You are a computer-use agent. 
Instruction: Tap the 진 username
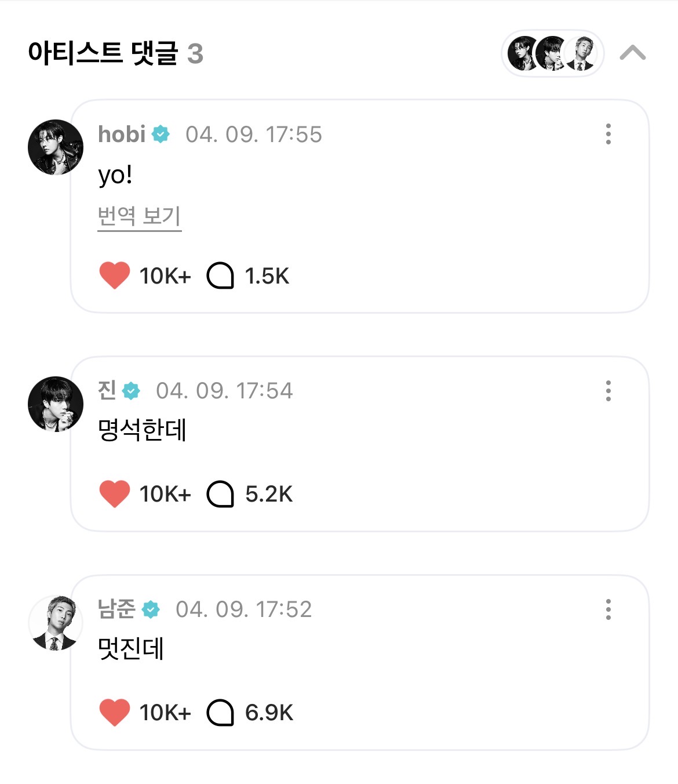coord(107,391)
